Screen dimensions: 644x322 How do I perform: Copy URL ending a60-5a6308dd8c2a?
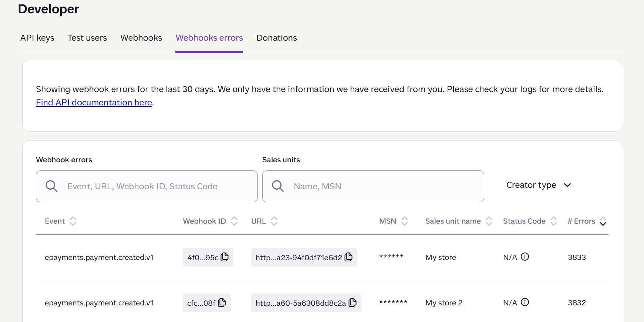[353, 302]
